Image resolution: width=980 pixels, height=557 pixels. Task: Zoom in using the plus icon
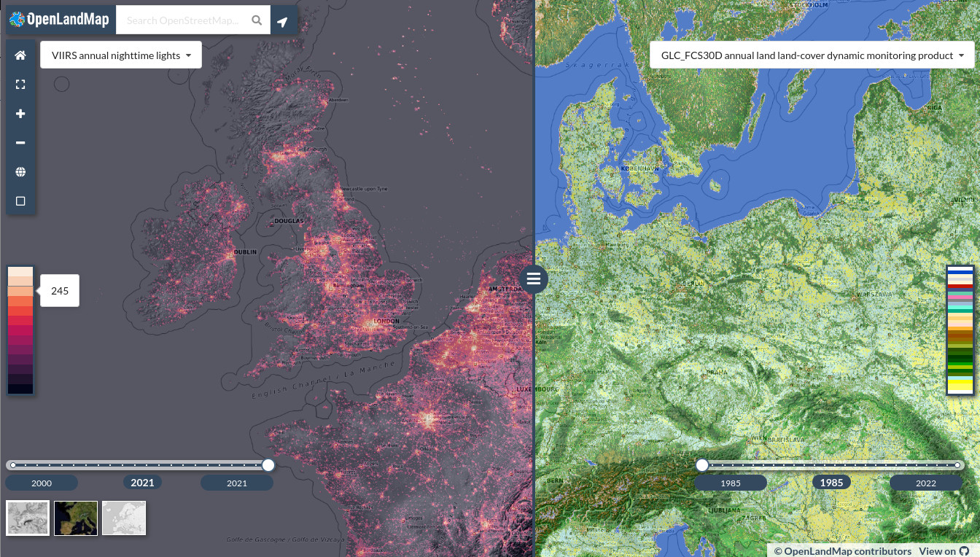pyautogui.click(x=20, y=113)
